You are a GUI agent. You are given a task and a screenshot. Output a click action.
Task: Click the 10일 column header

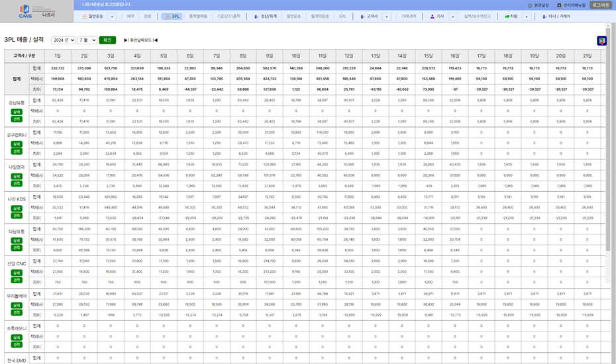[296, 56]
